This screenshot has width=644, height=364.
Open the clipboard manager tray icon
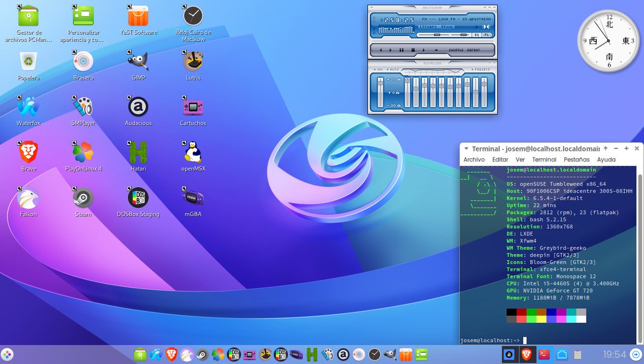point(578,354)
